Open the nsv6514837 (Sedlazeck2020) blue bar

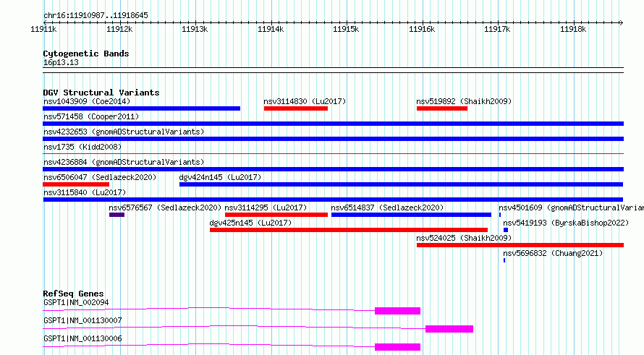tap(411, 215)
